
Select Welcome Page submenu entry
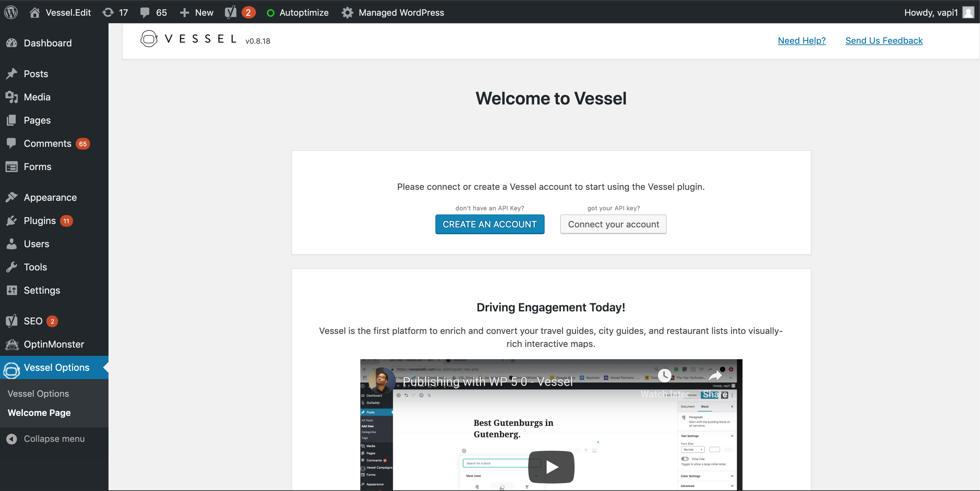click(39, 412)
